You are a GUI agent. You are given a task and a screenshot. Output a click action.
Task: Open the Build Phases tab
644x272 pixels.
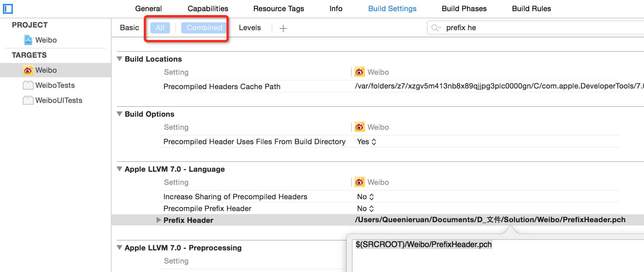click(464, 9)
